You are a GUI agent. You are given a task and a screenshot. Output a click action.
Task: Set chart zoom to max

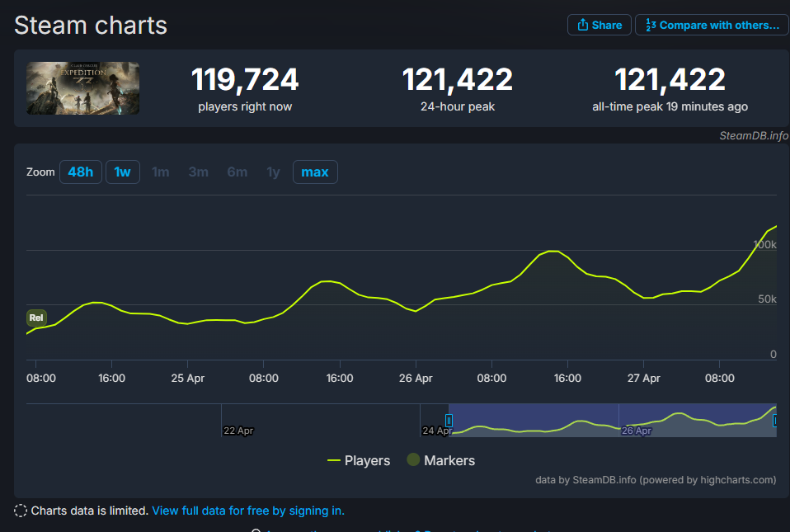coord(315,172)
